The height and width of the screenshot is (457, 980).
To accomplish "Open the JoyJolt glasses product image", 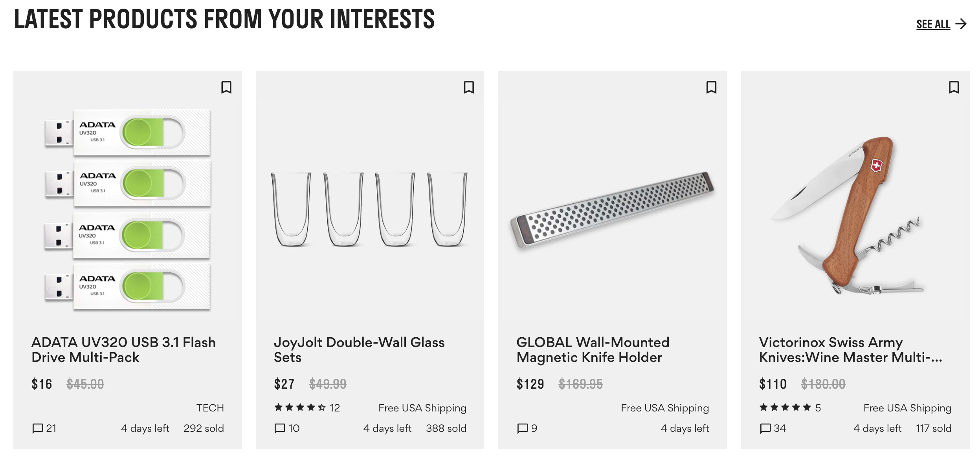I will pos(369,209).
